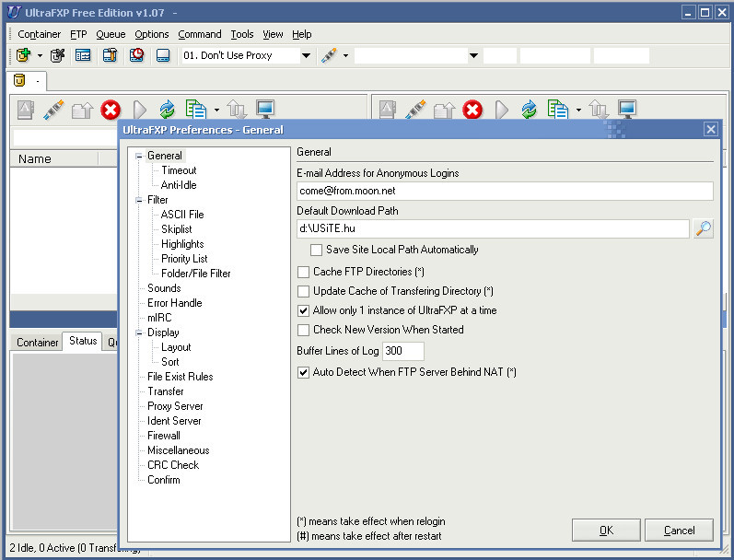Click the right pane connect plug icon
Screen dimensions: 734x560
click(x=415, y=110)
